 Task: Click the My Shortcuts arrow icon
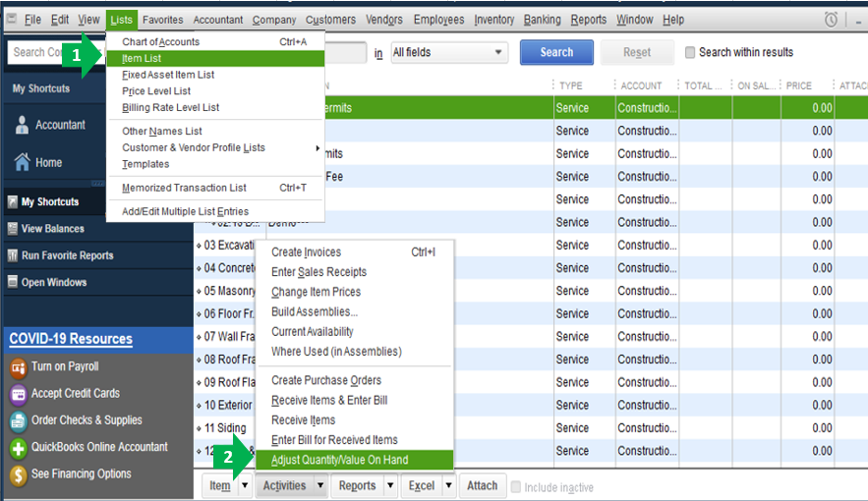coord(12,201)
